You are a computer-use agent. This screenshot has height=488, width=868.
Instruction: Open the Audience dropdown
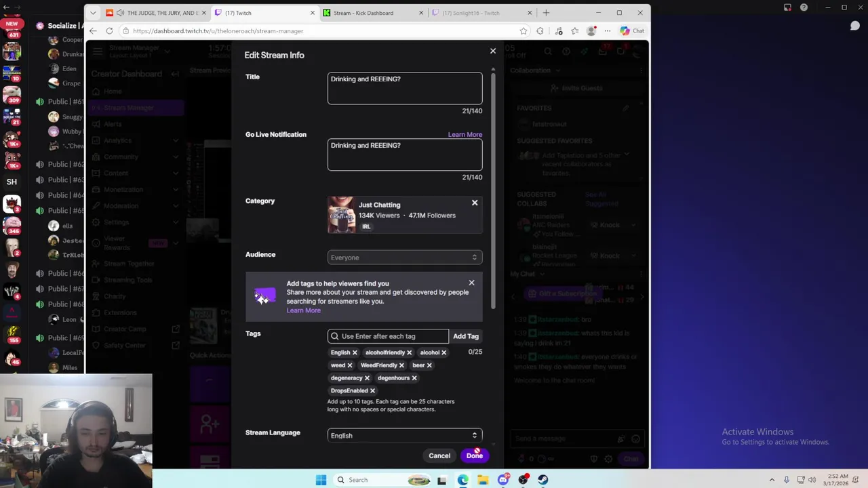point(405,258)
